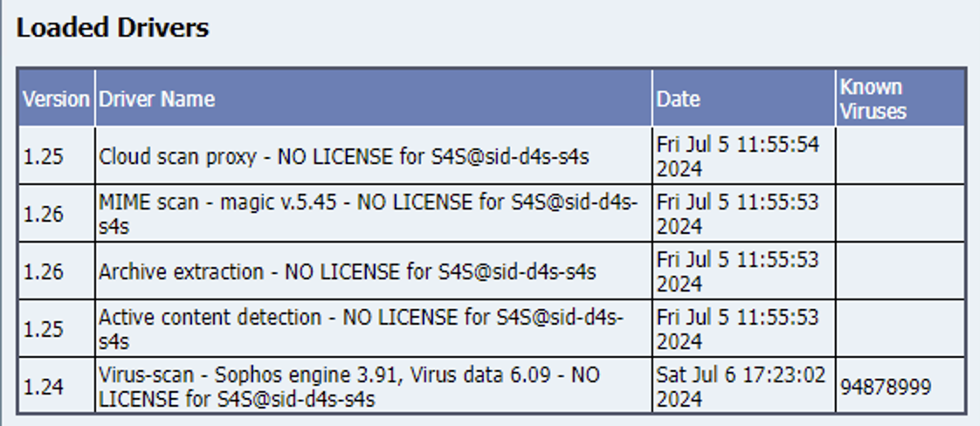Click version 1.24 of the Virus-scan driver

tap(43, 388)
